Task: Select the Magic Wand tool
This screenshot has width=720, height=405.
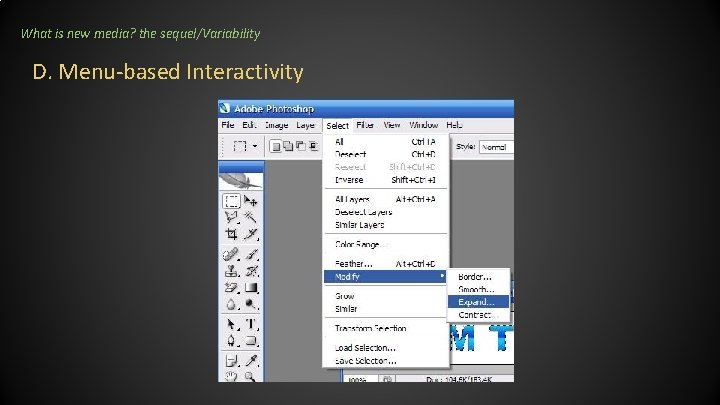Action: point(251,218)
